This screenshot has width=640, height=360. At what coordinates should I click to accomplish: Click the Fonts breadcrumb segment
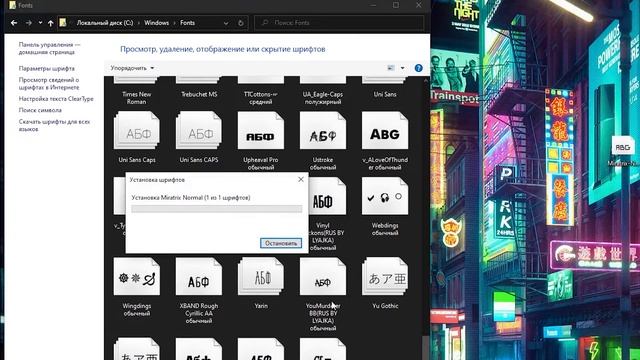(x=187, y=23)
